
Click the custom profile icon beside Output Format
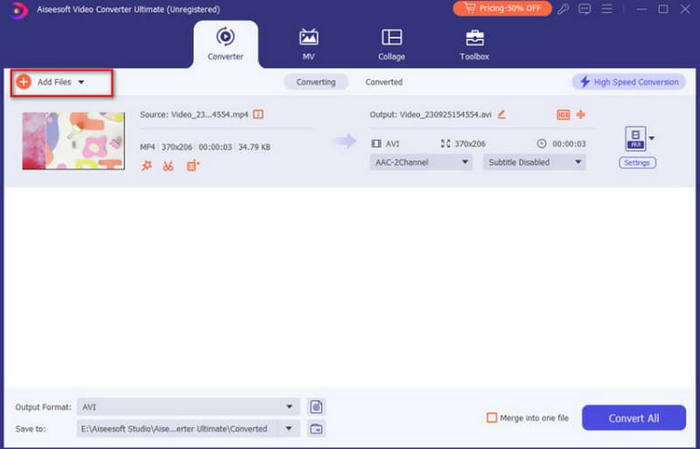tap(316, 407)
